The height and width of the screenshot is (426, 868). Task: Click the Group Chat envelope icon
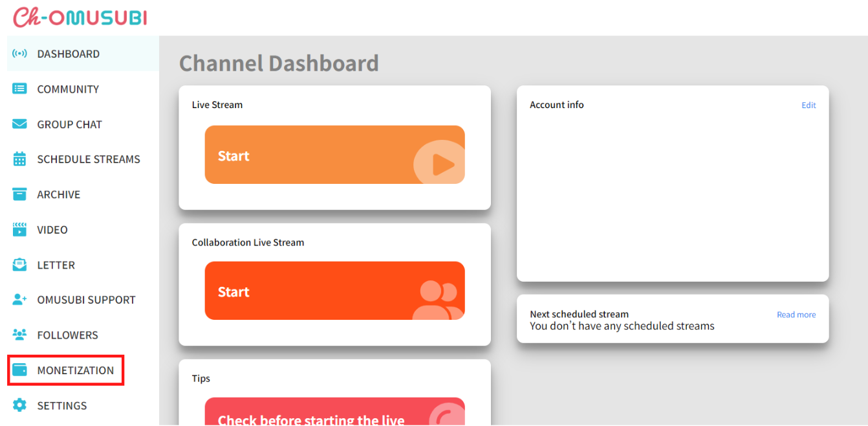coord(20,124)
